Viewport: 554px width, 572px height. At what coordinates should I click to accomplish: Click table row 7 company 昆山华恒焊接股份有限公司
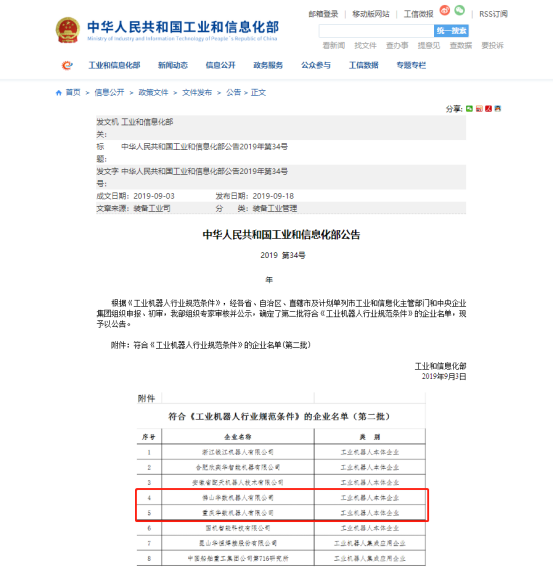point(238,543)
